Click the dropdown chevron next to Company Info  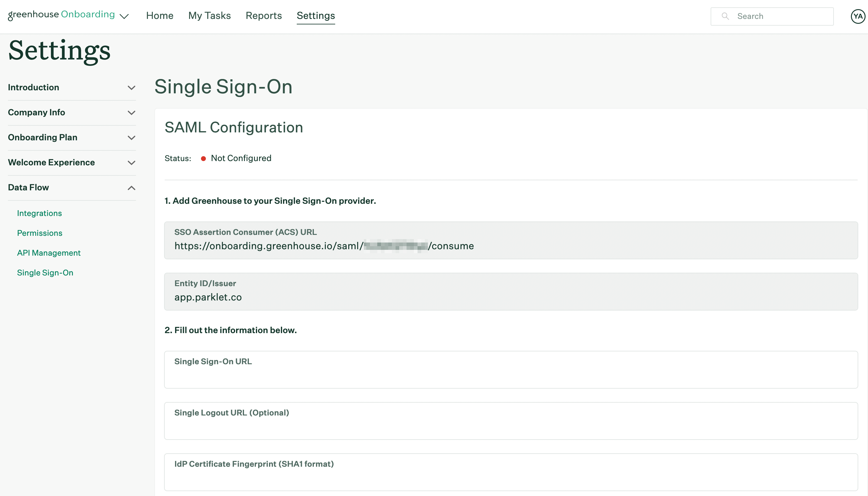pyautogui.click(x=131, y=113)
